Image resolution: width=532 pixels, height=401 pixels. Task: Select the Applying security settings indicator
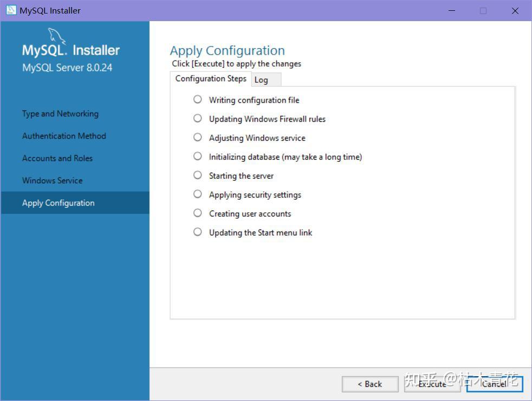197,194
